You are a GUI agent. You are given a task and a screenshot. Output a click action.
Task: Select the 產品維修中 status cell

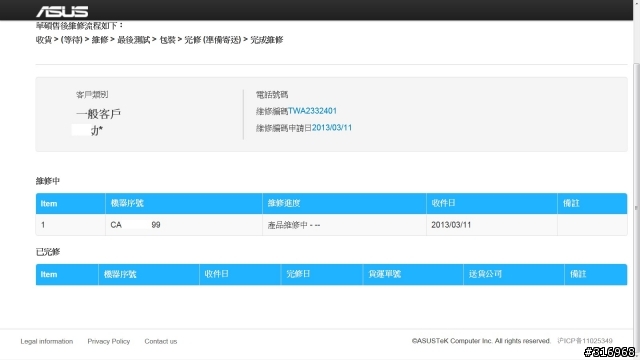point(344,225)
